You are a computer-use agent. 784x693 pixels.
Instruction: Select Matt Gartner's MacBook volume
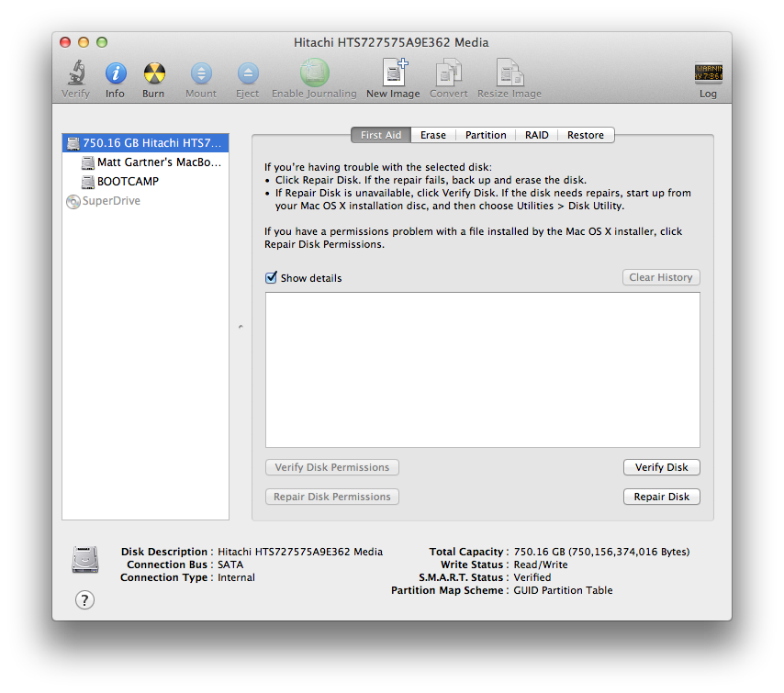pyautogui.click(x=145, y=162)
